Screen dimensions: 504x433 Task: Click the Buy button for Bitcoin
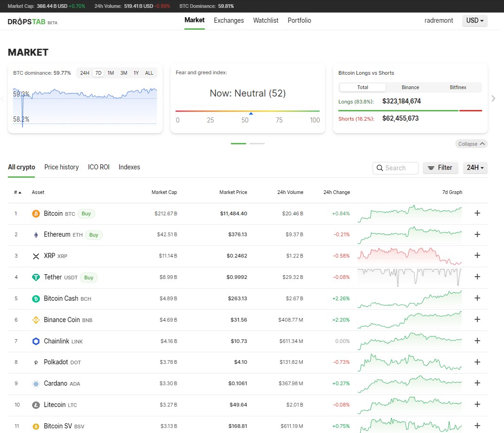tap(86, 213)
